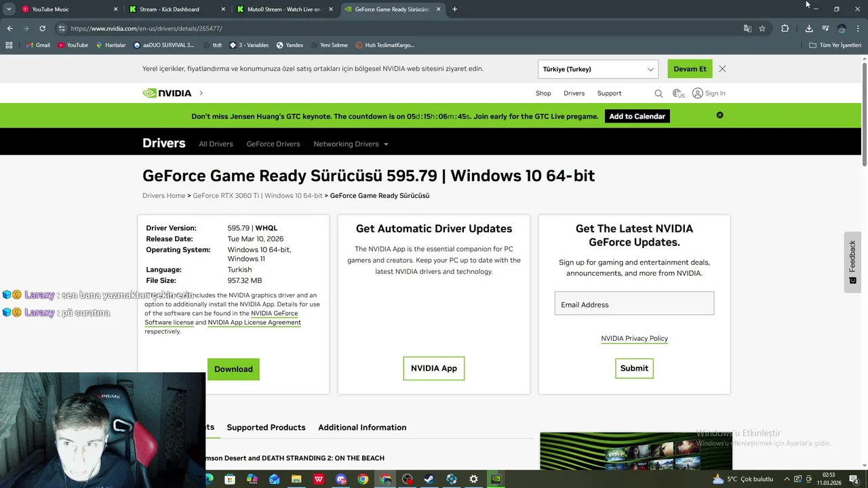Open the Haritalar bookmark
The width and height of the screenshot is (868, 488).
click(x=111, y=45)
